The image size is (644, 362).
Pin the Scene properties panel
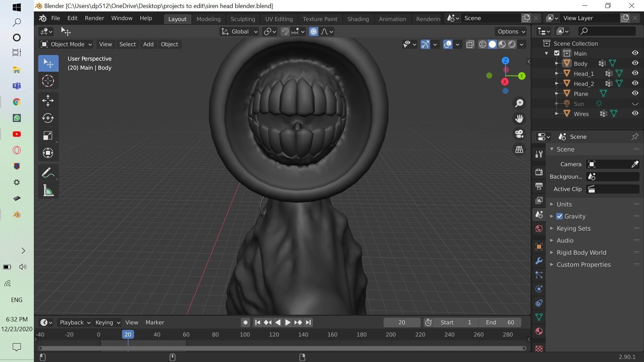[635, 137]
